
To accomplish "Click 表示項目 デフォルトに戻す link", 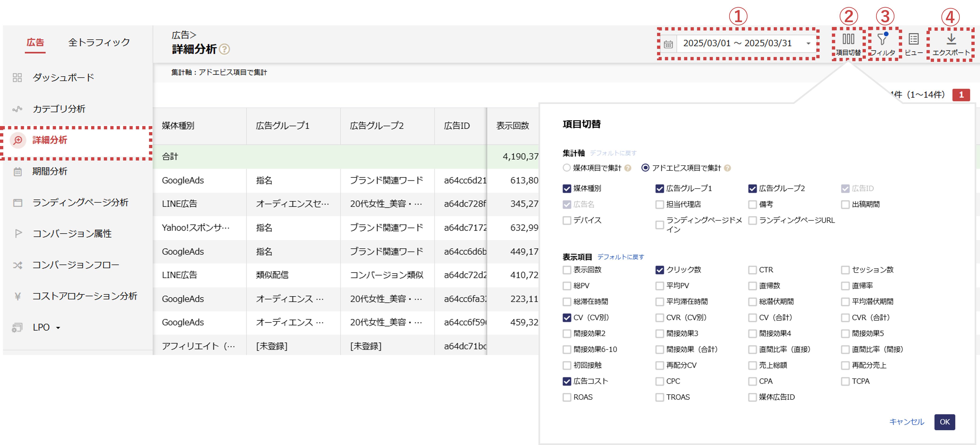I will 621,257.
